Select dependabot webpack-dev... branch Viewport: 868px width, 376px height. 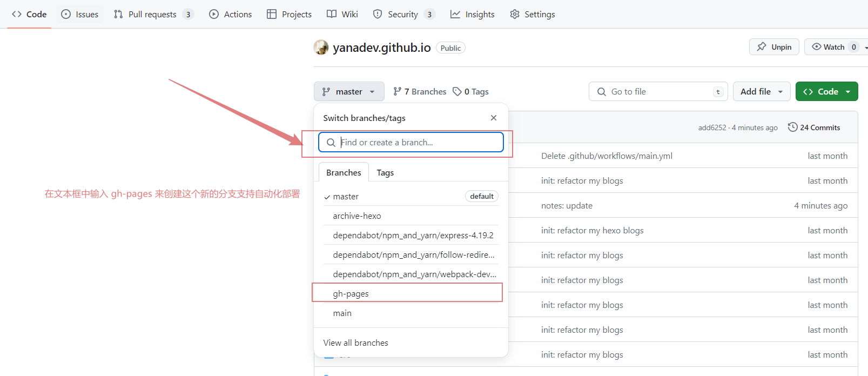coord(411,274)
